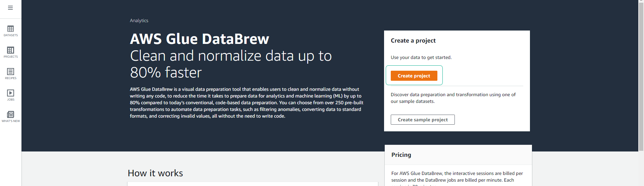
Task: Open the Jobs play icon
Action: click(x=11, y=93)
